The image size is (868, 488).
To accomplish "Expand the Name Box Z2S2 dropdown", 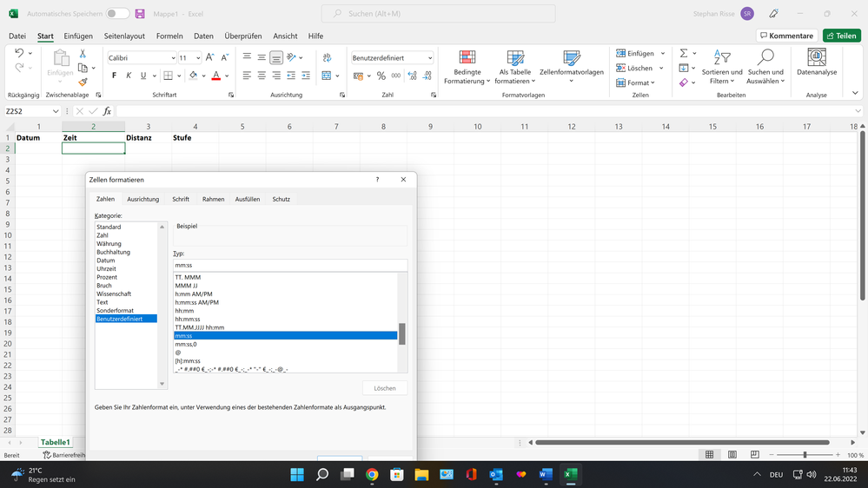I will 56,111.
